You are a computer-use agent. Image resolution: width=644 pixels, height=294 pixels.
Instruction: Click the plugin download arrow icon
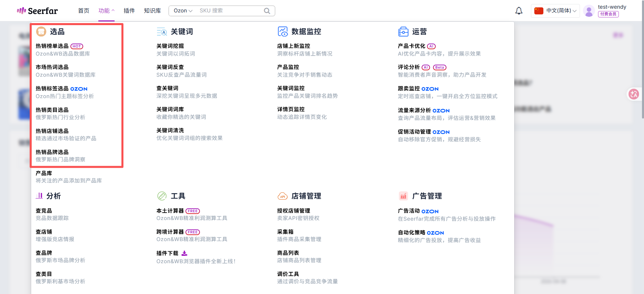184,253
